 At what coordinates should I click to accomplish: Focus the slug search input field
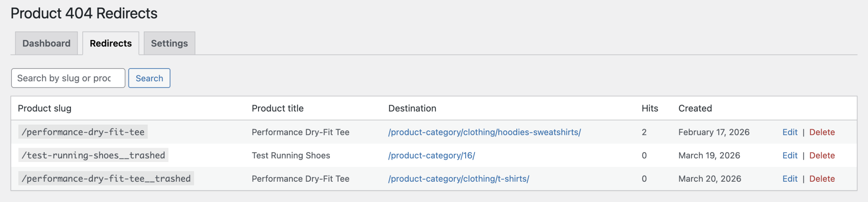point(68,78)
